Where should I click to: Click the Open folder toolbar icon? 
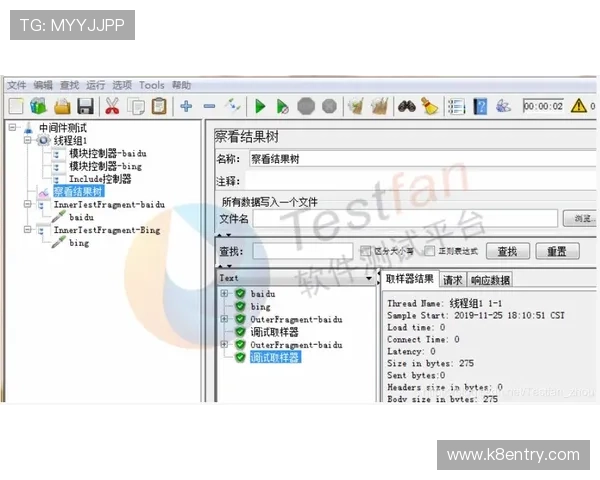tap(62, 106)
